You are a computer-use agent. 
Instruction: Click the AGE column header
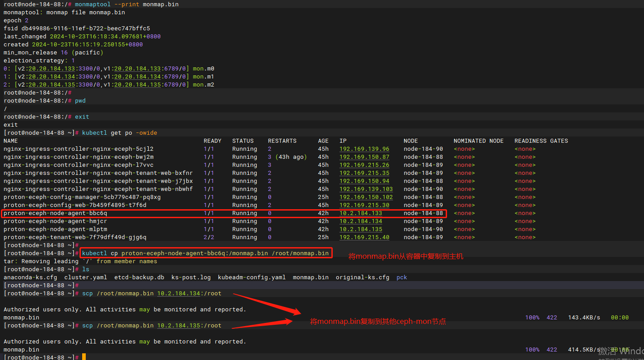pyautogui.click(x=323, y=141)
